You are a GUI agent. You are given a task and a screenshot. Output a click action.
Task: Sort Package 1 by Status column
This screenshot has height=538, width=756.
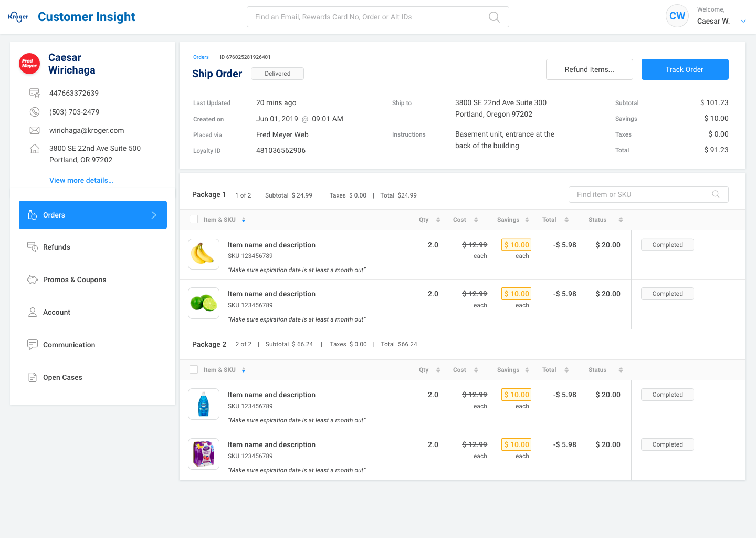[621, 220]
